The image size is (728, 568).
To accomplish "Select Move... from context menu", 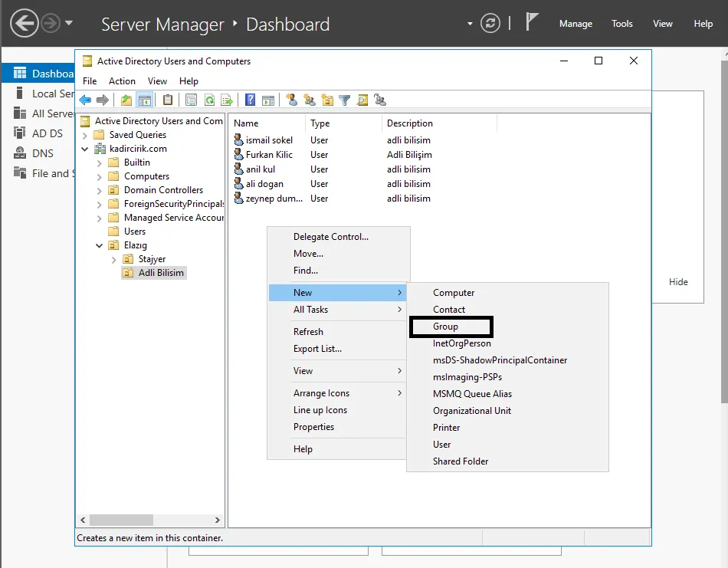I will pyautogui.click(x=339, y=254).
